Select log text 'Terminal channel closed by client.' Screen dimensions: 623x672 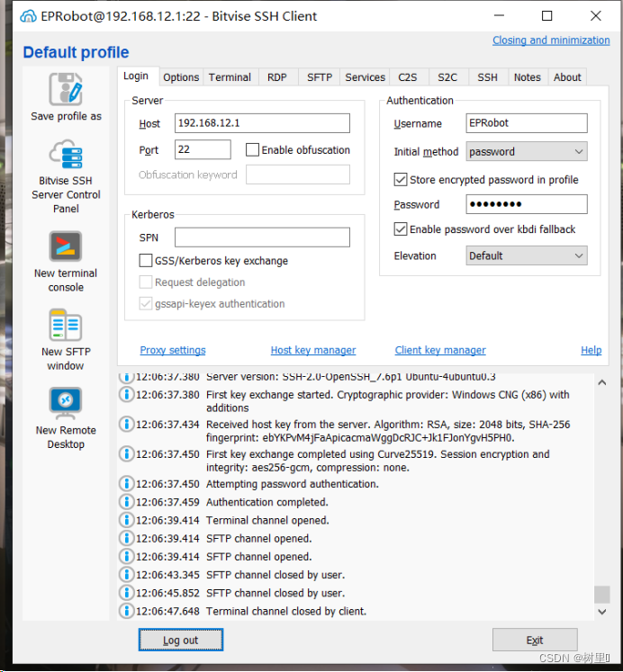click(286, 611)
